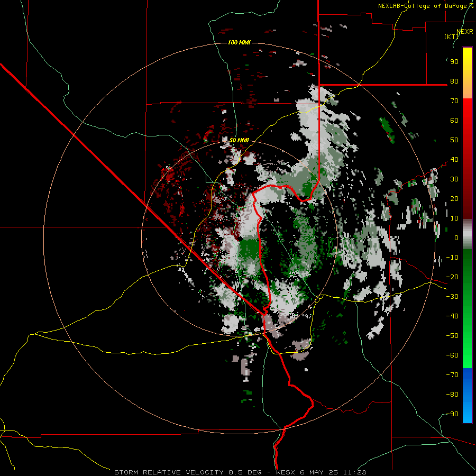This screenshot has width=476, height=476.
Task: Click the 40 value on the velocity scale
Action: [454, 159]
